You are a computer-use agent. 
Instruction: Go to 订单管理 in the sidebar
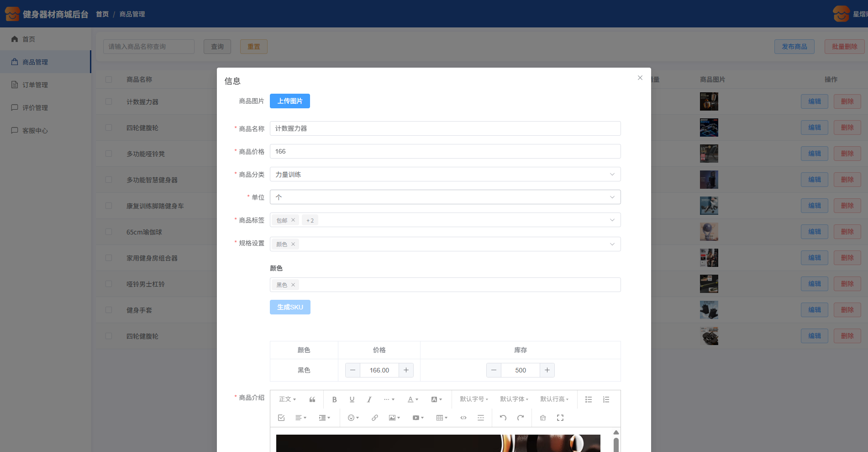point(35,85)
